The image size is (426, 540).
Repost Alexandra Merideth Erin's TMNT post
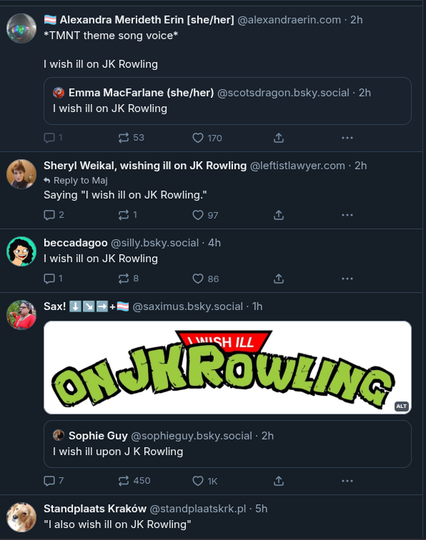click(x=131, y=138)
